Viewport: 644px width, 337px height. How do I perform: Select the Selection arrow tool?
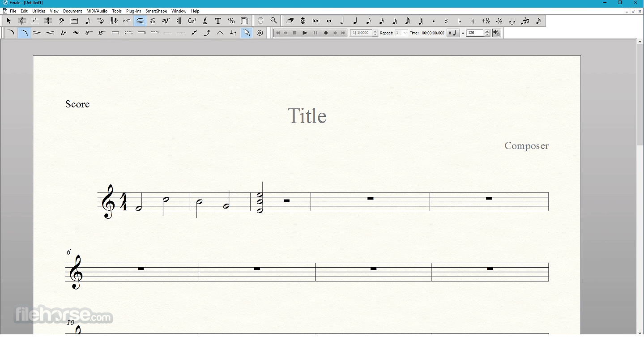[x=9, y=21]
